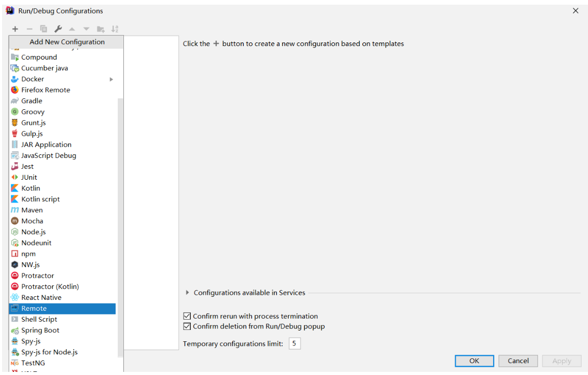Click the npm icon
Image resolution: width=588 pixels, height=375 pixels.
point(15,254)
